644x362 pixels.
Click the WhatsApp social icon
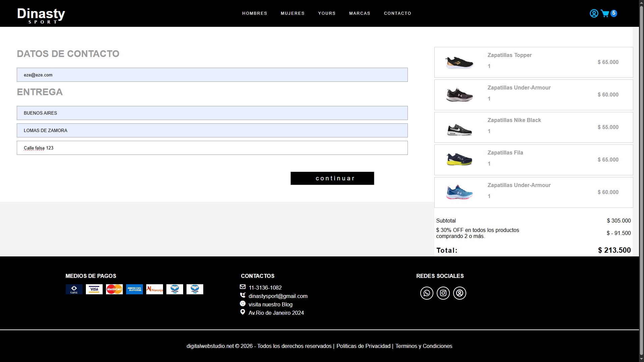[427, 293]
